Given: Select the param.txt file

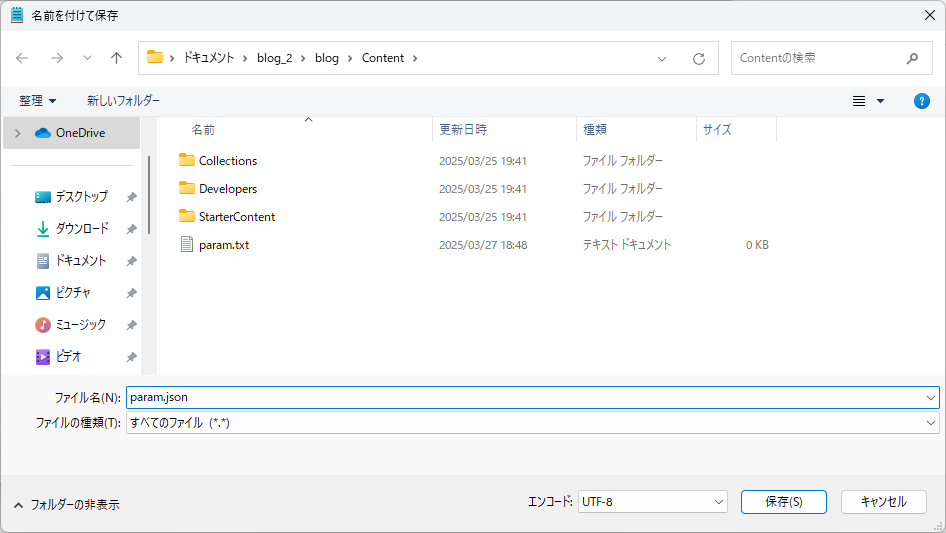Looking at the screenshot, I should click(225, 245).
